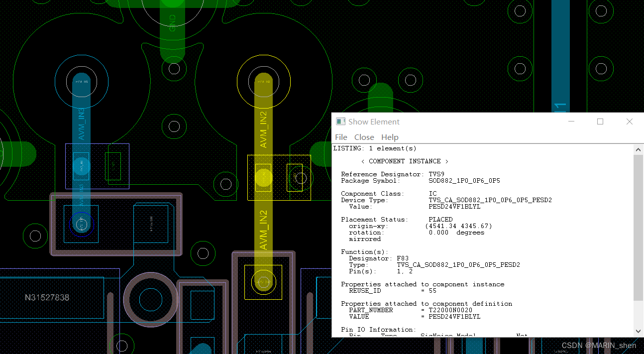644x354 pixels.
Task: Click the scrollbar up arrow
Action: (x=638, y=148)
